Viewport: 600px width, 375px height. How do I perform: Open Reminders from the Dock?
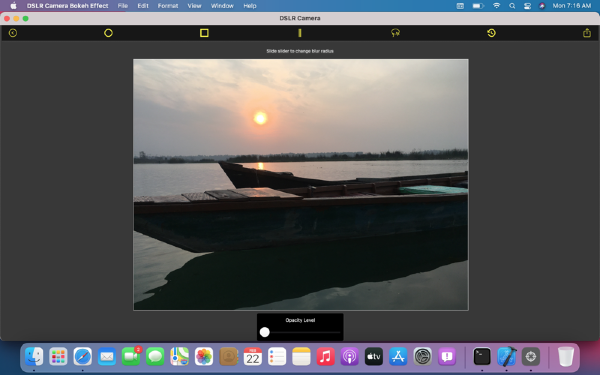pyautogui.click(x=277, y=357)
